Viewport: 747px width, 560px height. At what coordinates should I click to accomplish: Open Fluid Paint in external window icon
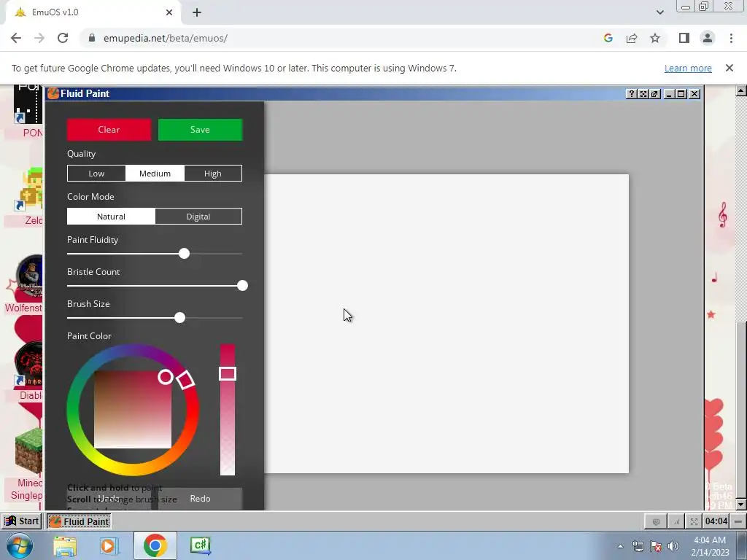654,94
